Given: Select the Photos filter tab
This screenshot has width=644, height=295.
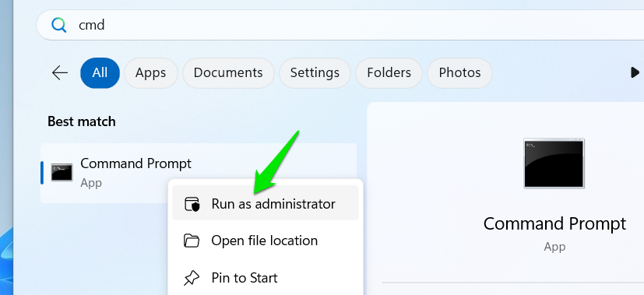Looking at the screenshot, I should 459,73.
